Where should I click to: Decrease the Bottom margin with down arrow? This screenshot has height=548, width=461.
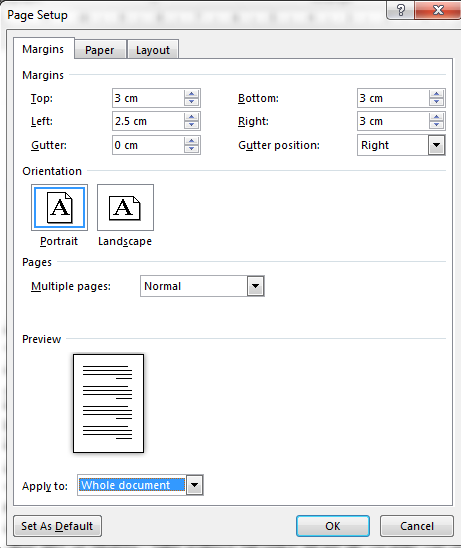[x=437, y=102]
